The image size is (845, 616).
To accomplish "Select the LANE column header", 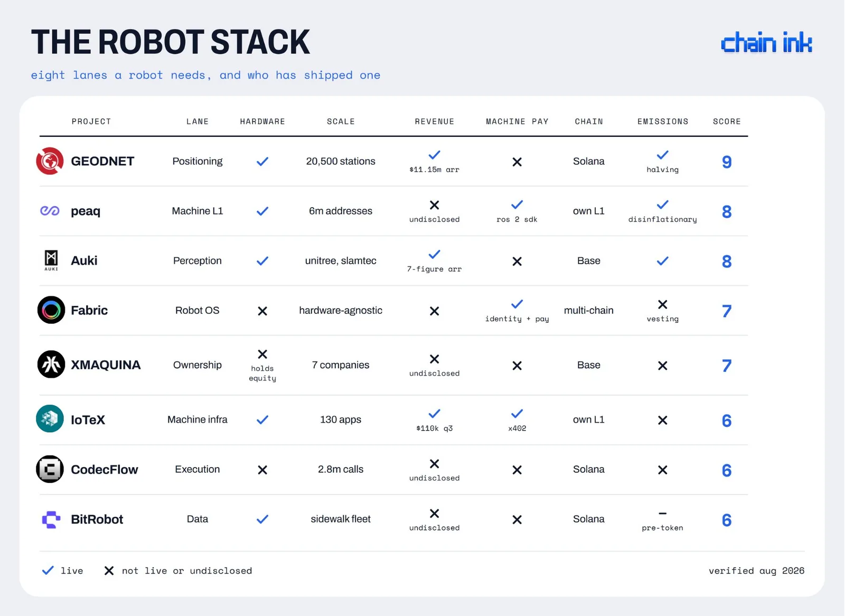I will point(198,122).
